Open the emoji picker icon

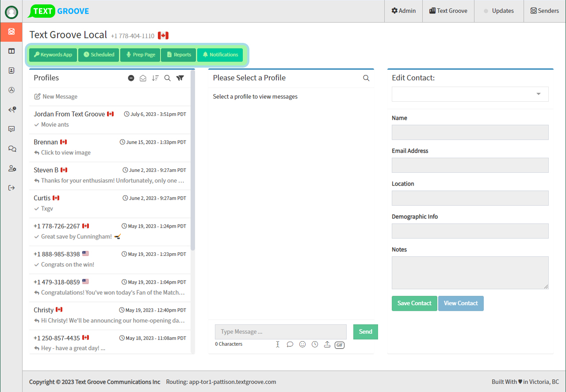(x=302, y=344)
